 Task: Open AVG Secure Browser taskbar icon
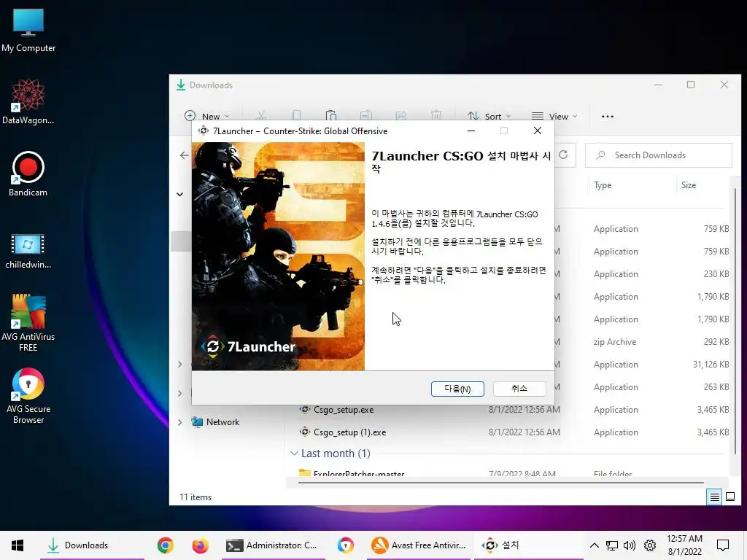pyautogui.click(x=345, y=545)
